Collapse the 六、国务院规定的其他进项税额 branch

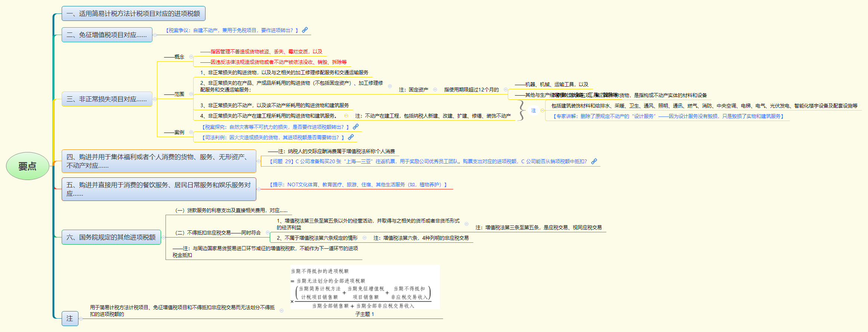tap(164, 238)
